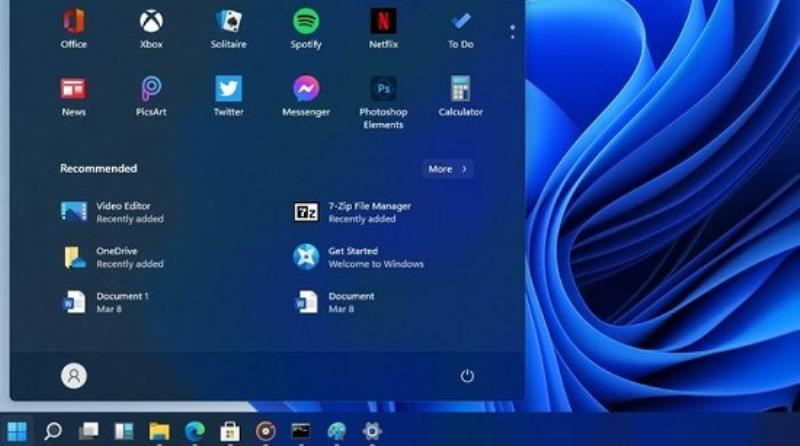Screen dimensions: 800x446
Task: Open Solitaire from pinned apps
Action: click(x=229, y=30)
